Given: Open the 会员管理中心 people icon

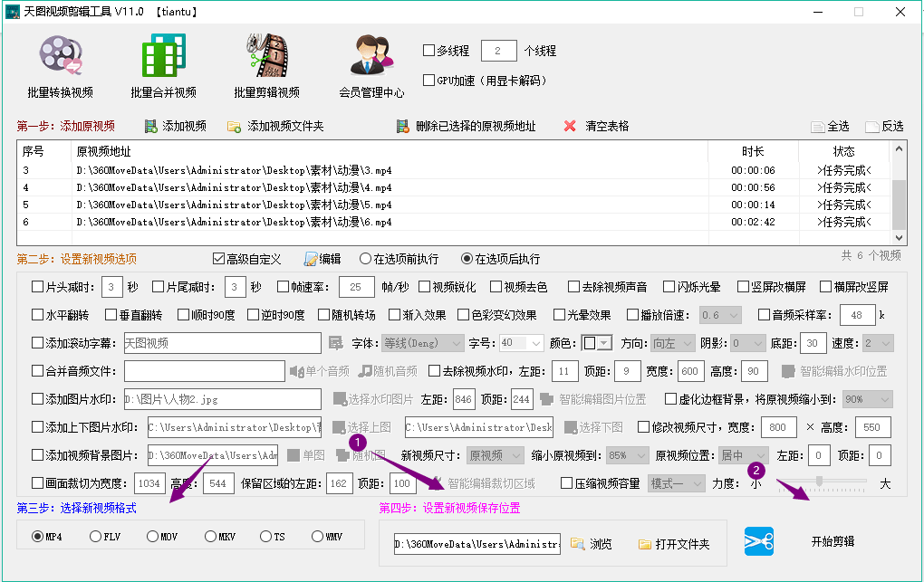Looking at the screenshot, I should (x=371, y=55).
